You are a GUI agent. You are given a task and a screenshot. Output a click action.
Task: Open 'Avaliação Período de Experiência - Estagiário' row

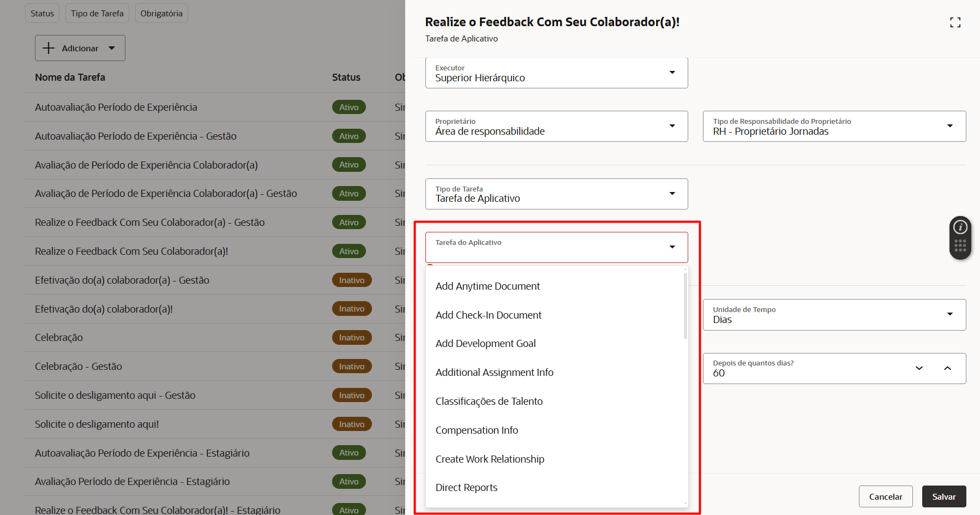215,482
